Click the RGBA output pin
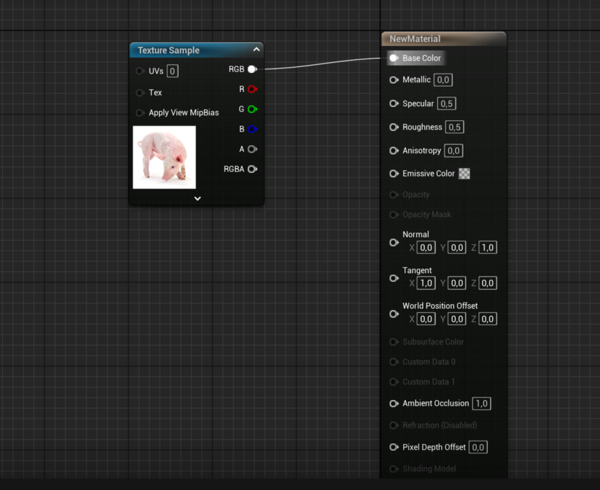 click(252, 169)
